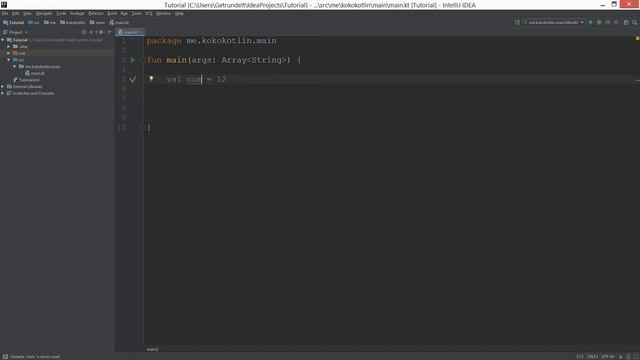Click the Scroll from Source icon in Project panel

[84, 32]
